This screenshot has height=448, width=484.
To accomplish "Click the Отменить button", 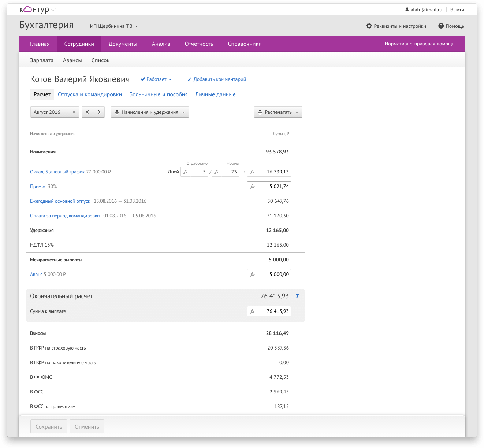I will click(87, 426).
